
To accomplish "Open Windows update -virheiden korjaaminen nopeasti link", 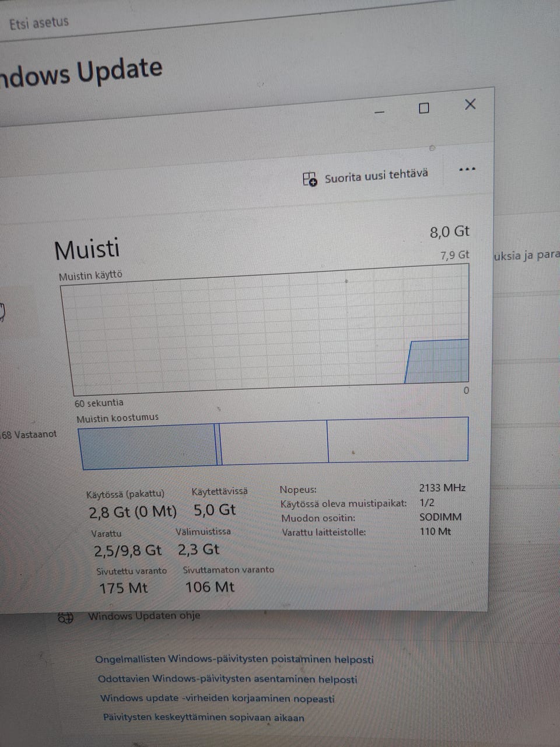I will click(x=218, y=698).
